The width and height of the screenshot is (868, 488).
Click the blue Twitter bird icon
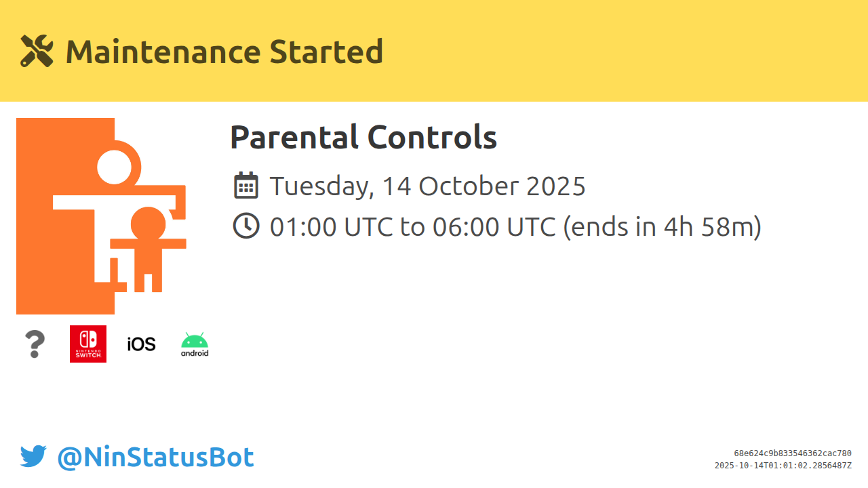pos(33,457)
